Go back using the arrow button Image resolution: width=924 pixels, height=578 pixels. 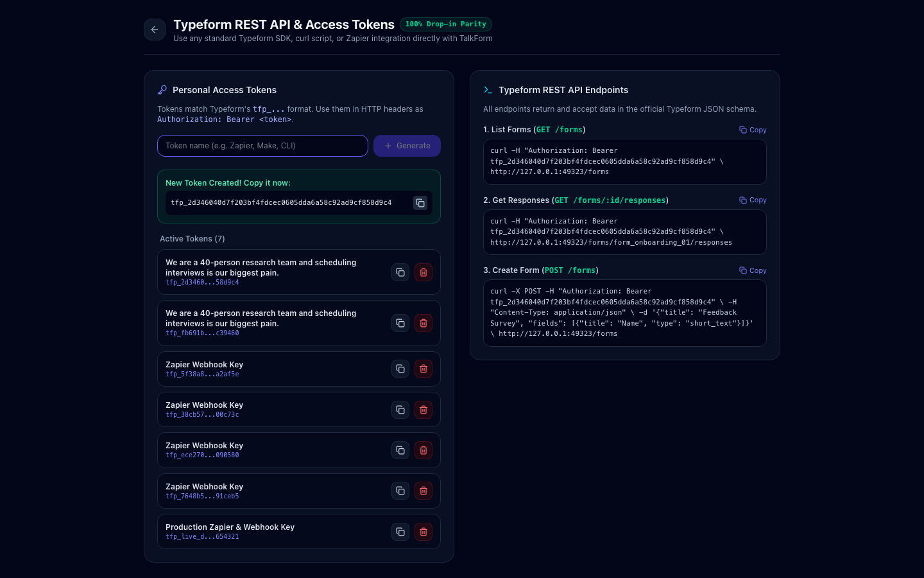155,30
